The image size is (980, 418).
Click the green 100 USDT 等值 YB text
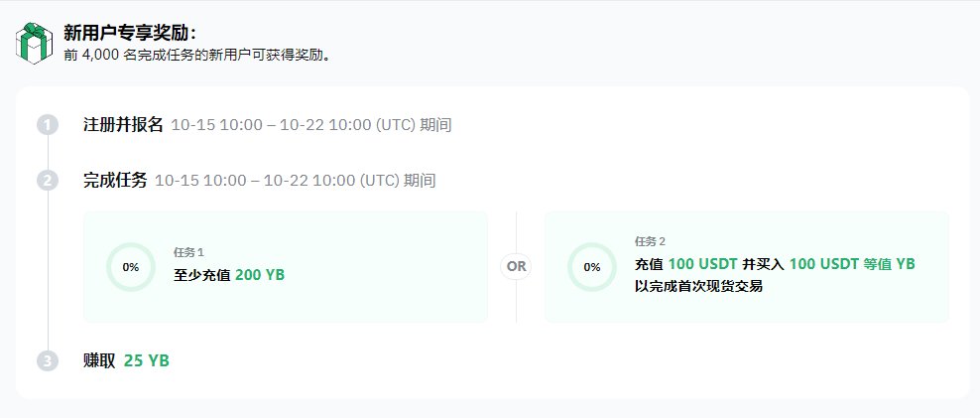pyautogui.click(x=852, y=264)
